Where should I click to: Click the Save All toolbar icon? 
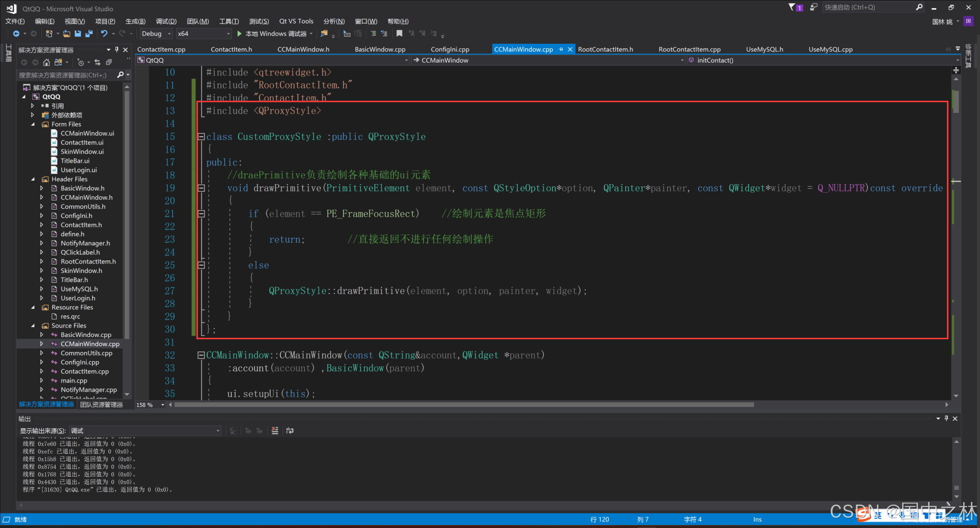pos(89,34)
